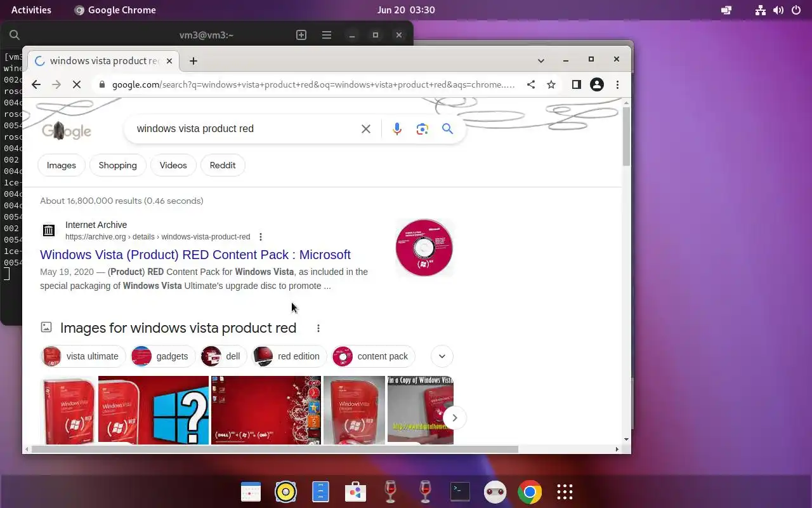
Task: Click the blue Google search magnifier
Action: (x=447, y=129)
